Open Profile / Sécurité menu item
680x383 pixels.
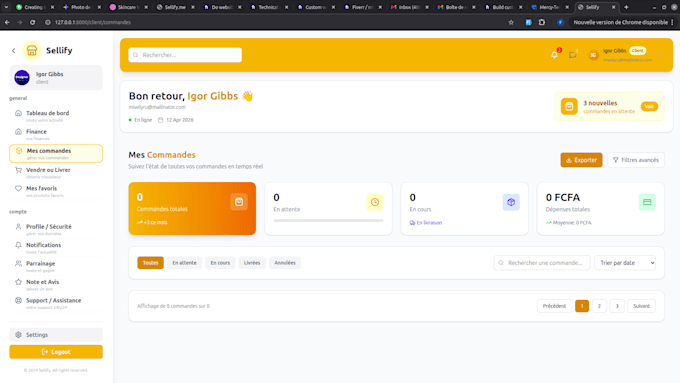56,229
